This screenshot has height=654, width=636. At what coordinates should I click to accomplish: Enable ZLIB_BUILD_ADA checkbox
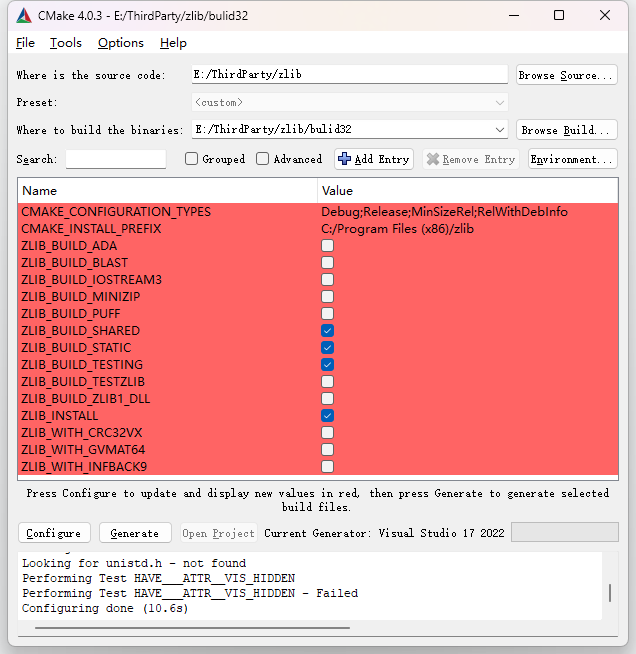click(x=327, y=246)
